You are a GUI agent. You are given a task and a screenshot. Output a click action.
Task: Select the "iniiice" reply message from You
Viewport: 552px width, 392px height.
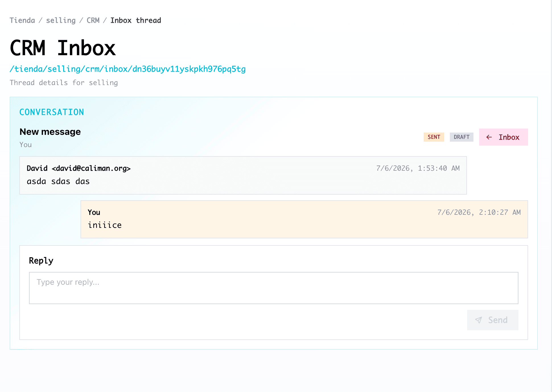coord(304,219)
